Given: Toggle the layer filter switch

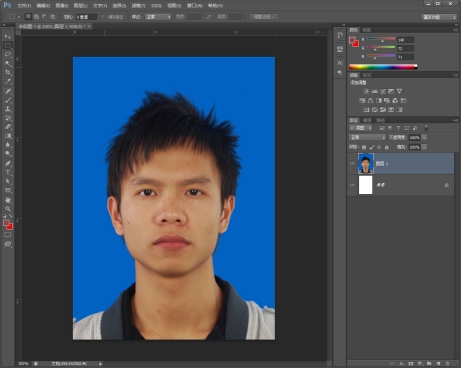Looking at the screenshot, I should 426,128.
